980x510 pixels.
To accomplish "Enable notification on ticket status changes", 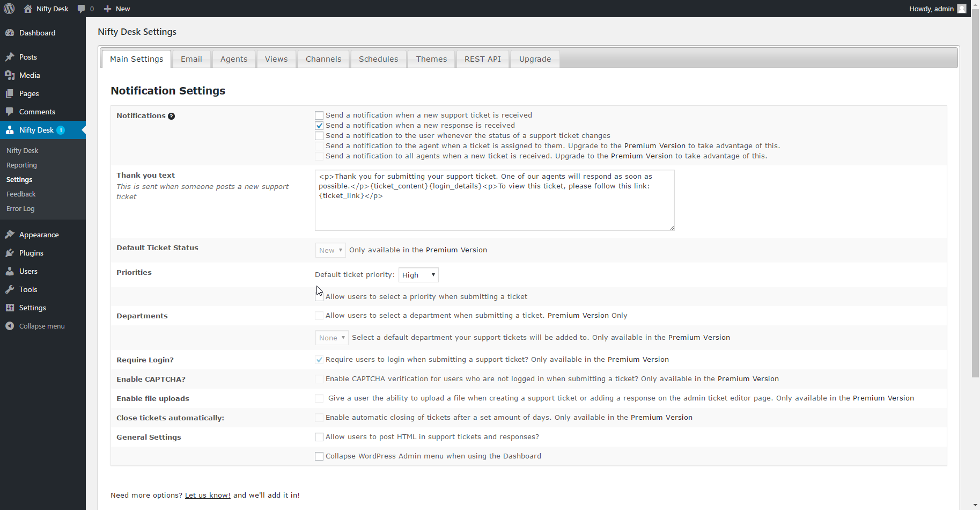I will (x=319, y=136).
